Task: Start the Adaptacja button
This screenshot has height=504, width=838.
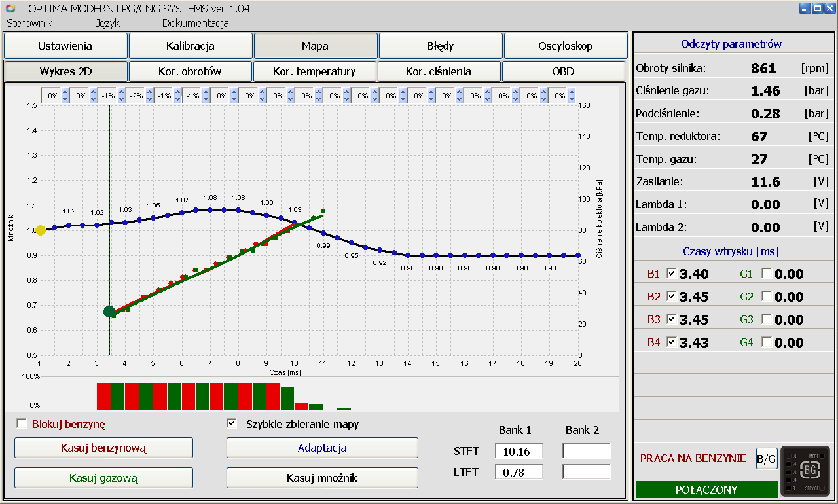Action: (322, 448)
